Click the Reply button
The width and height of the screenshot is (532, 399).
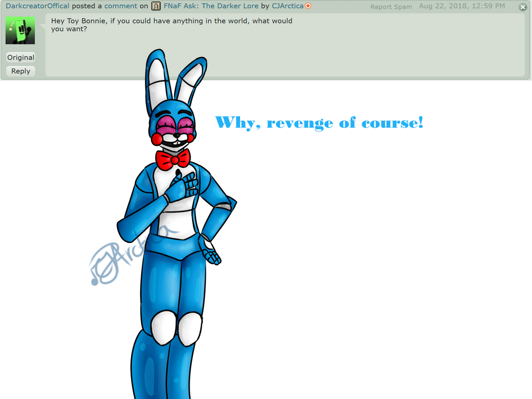click(x=21, y=71)
